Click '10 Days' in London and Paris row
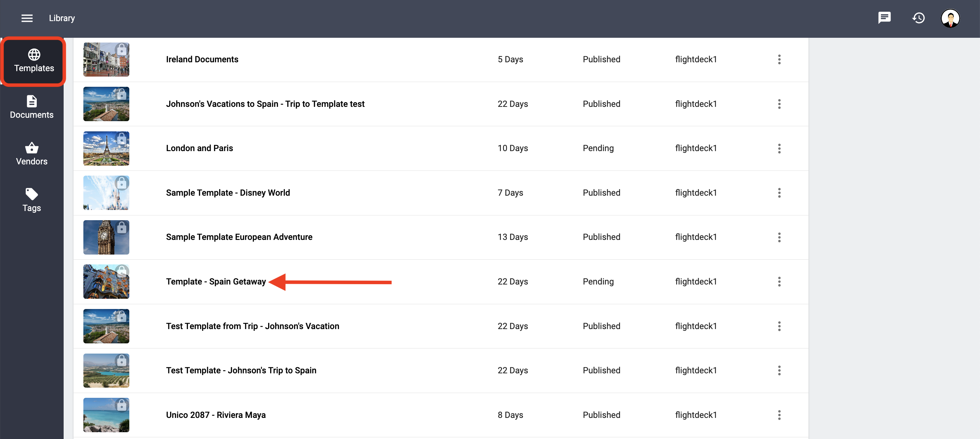The height and width of the screenshot is (439, 980). [x=512, y=148]
